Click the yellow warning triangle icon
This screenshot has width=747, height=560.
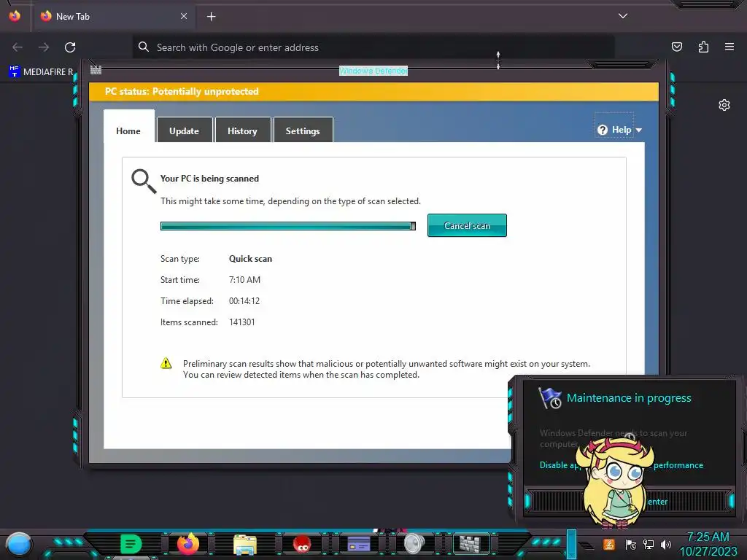166,364
